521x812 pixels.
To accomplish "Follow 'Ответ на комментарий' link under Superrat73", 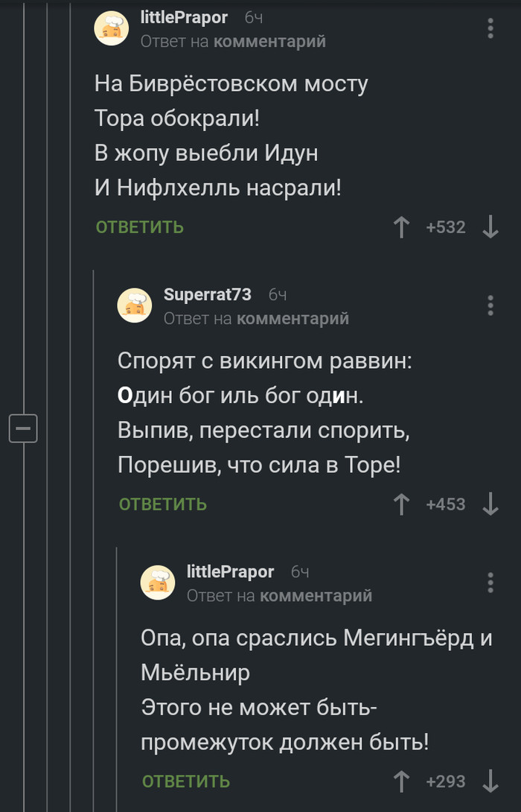I will pos(256,319).
